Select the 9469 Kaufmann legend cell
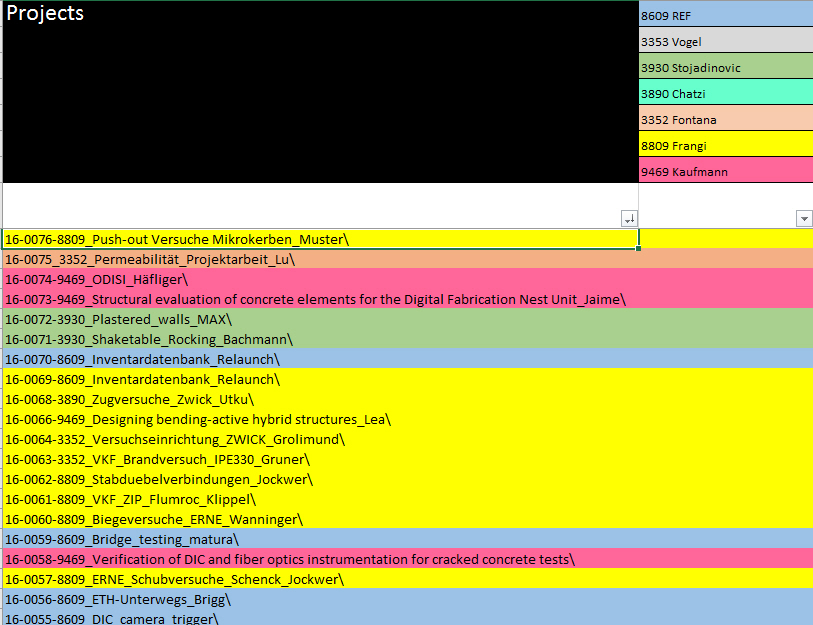The image size is (813, 625). point(726,170)
